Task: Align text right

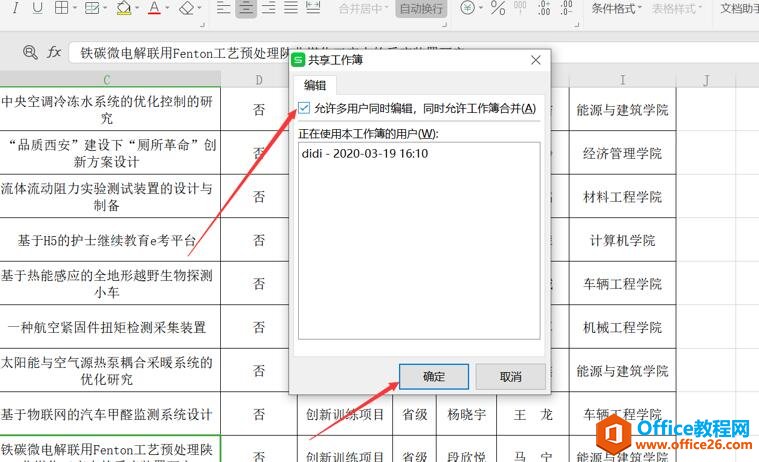Action: click(x=268, y=8)
